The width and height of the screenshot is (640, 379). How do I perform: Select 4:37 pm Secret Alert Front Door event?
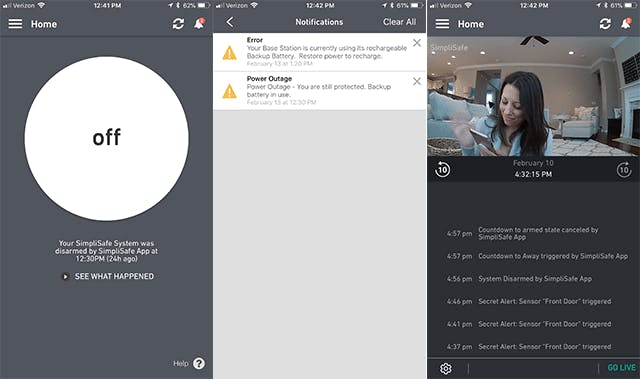coord(529,347)
